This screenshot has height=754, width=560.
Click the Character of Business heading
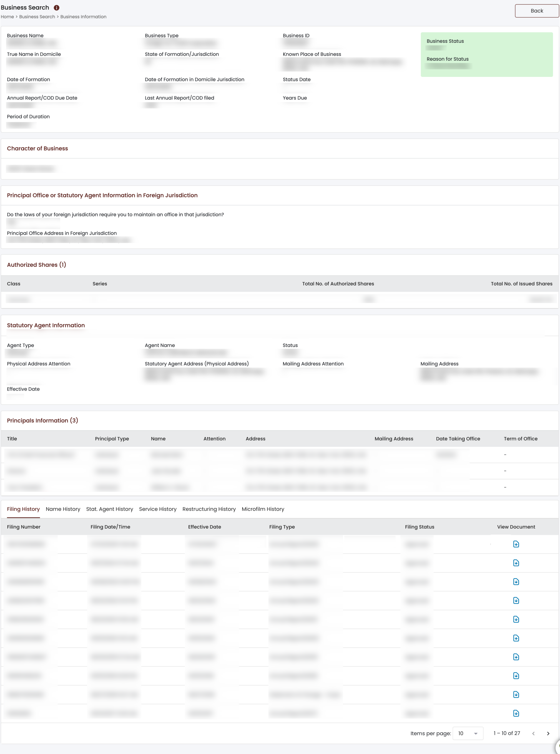[x=37, y=148]
